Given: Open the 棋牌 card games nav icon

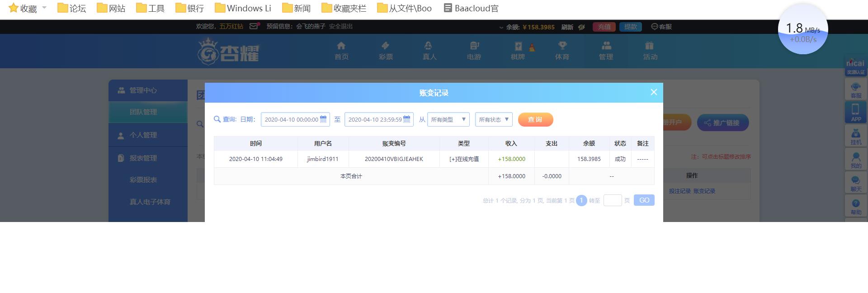Looking at the screenshot, I should pyautogui.click(x=518, y=51).
